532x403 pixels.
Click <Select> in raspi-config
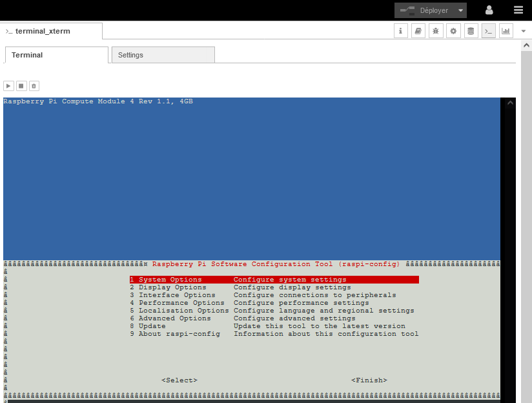pos(179,380)
